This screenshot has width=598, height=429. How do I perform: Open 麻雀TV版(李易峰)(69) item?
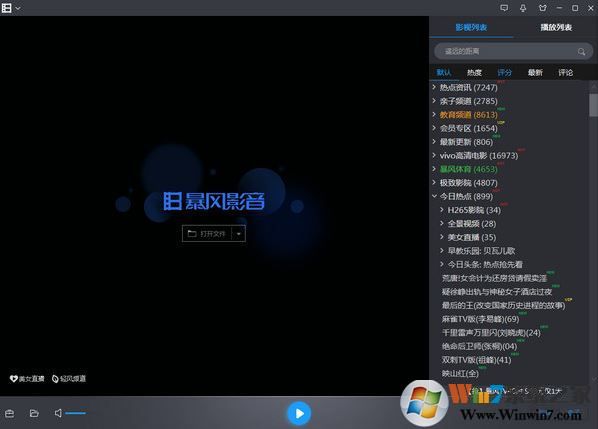click(x=481, y=319)
